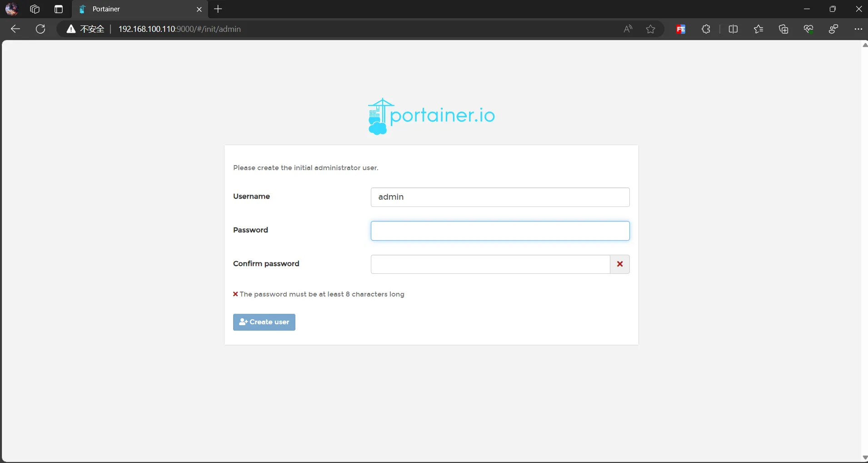
Task: Open browser essentials heartbeat icon
Action: 808,29
